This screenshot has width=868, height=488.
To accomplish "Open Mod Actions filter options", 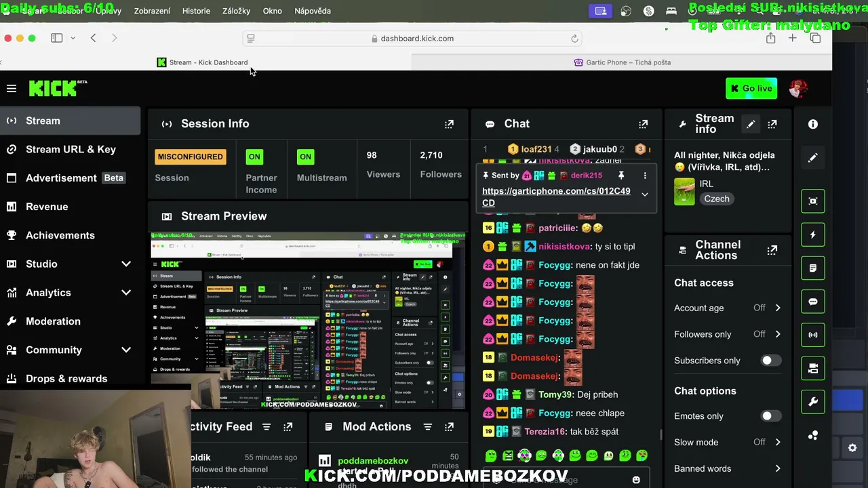I will pos(428,427).
